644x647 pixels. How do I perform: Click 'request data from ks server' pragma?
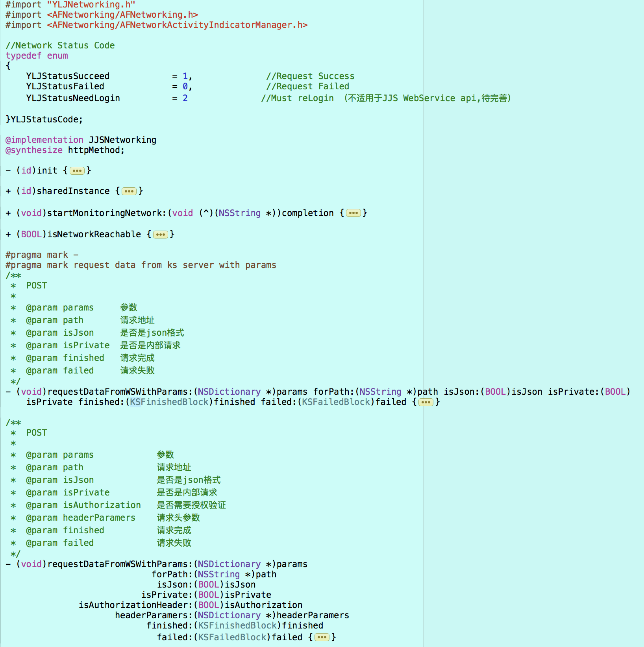tap(141, 265)
